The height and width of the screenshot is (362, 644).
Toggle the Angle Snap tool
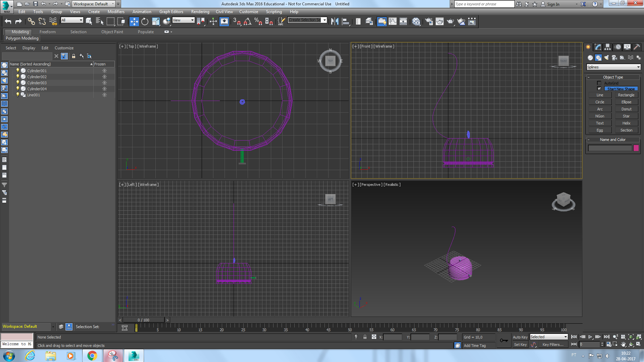point(248,22)
